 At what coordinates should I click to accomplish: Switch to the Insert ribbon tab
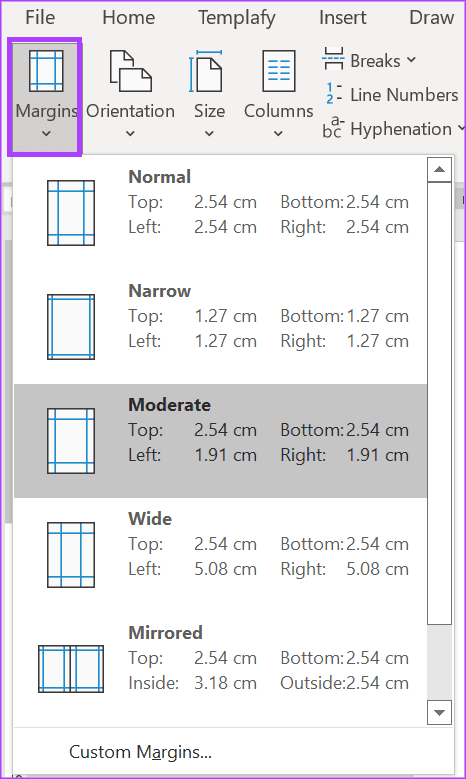342,17
